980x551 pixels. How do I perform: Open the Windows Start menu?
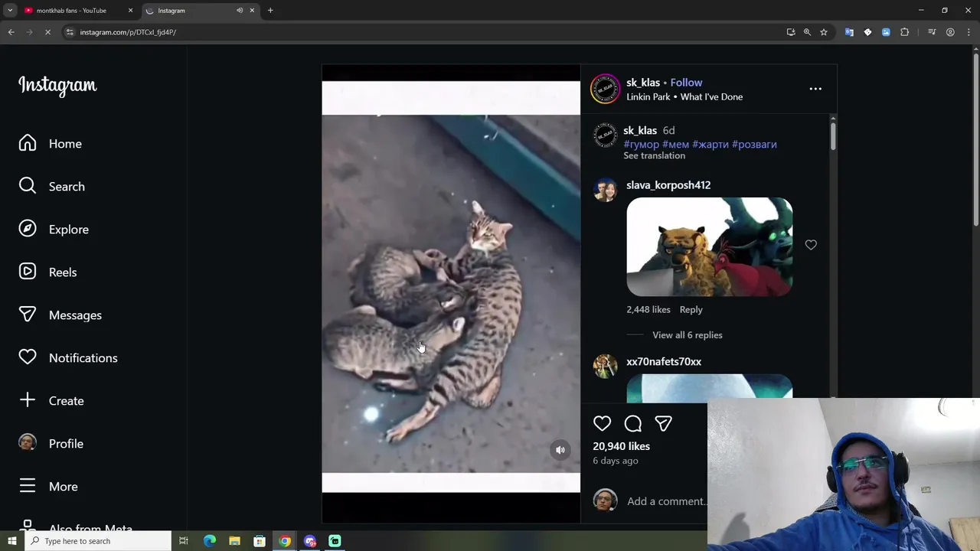pos(11,541)
